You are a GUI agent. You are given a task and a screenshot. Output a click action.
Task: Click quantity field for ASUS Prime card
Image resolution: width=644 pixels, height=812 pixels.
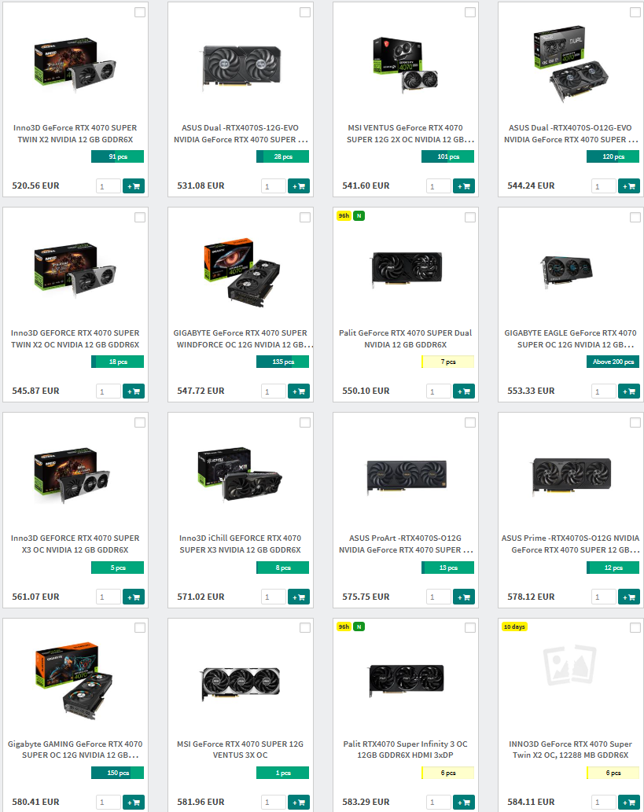coord(604,597)
